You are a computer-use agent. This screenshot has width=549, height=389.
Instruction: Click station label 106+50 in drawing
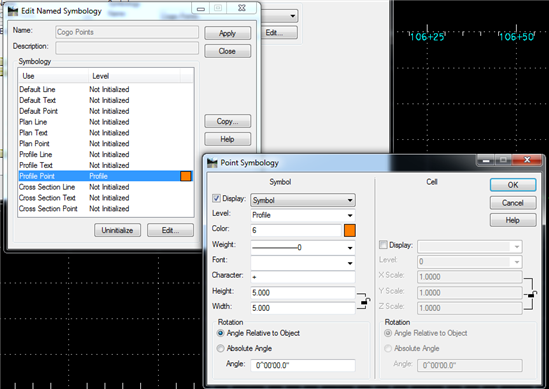point(516,36)
